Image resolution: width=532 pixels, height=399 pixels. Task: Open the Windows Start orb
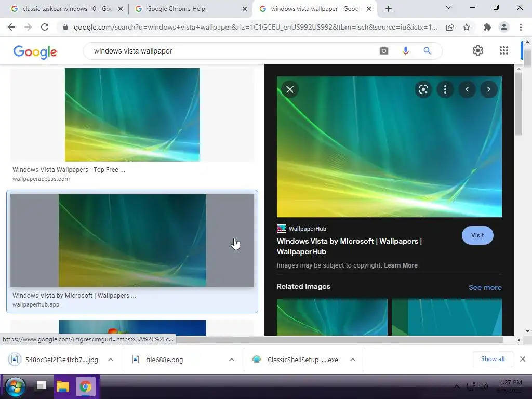tap(15, 387)
